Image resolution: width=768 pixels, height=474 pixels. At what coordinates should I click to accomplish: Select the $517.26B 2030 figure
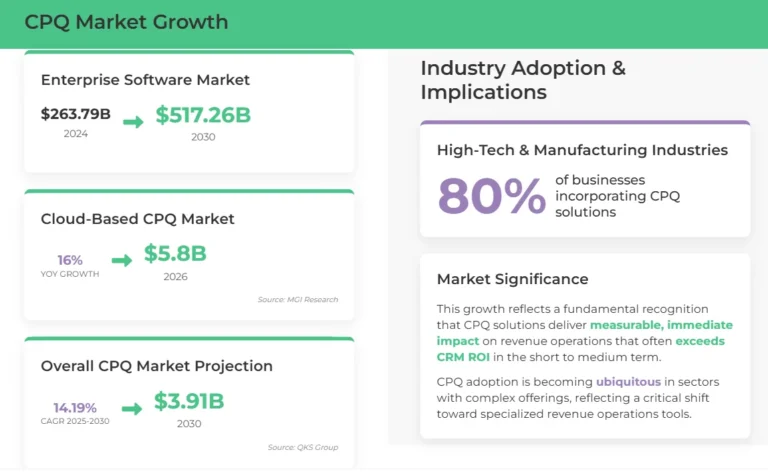pyautogui.click(x=203, y=116)
